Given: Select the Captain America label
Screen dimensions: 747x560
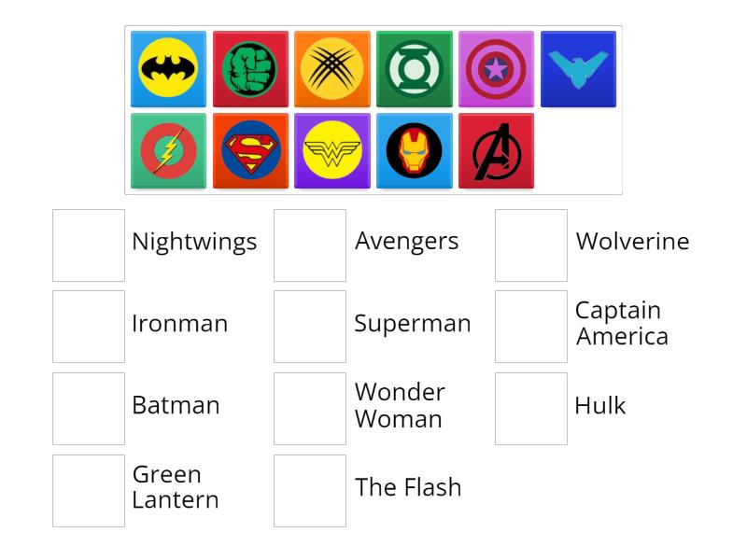Looking at the screenshot, I should 621,324.
